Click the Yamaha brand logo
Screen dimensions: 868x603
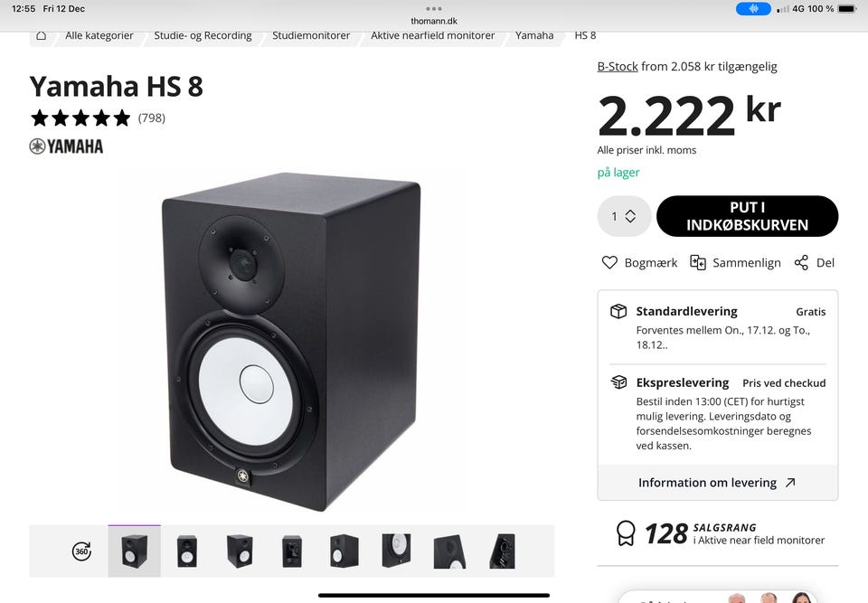(x=66, y=146)
